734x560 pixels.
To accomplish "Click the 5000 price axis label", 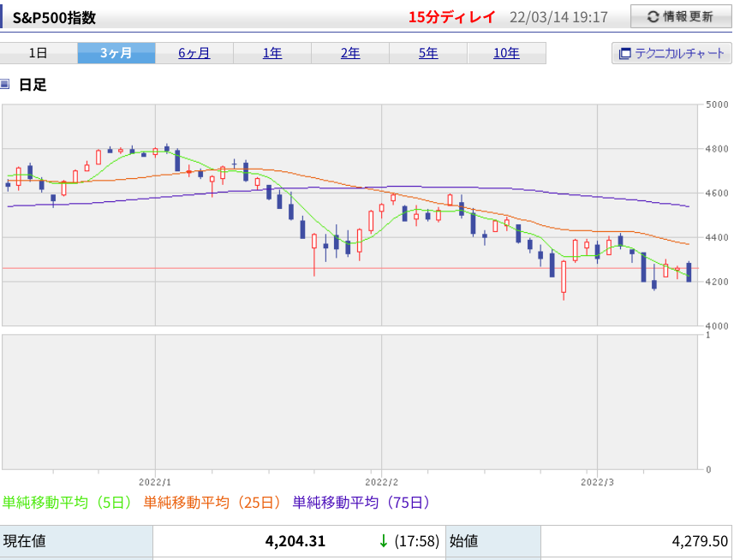I will 717,104.
